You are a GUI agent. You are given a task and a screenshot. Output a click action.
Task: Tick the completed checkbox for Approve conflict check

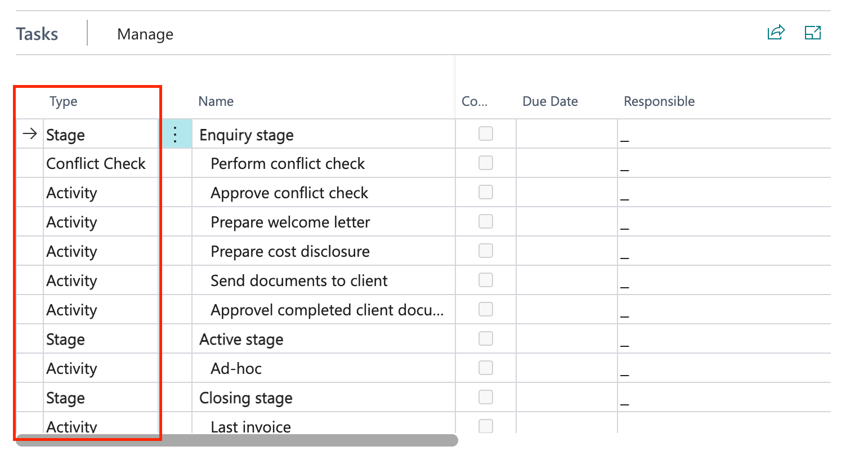click(x=486, y=192)
